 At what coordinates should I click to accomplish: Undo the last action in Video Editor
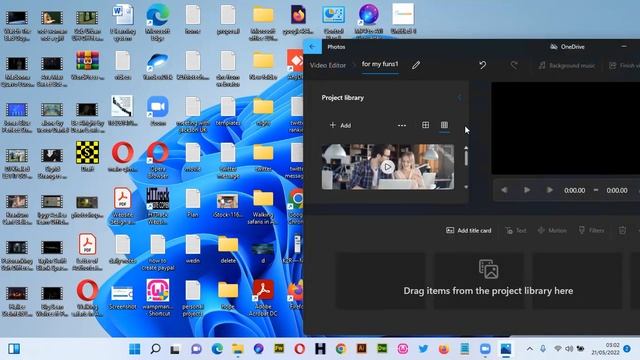click(483, 65)
